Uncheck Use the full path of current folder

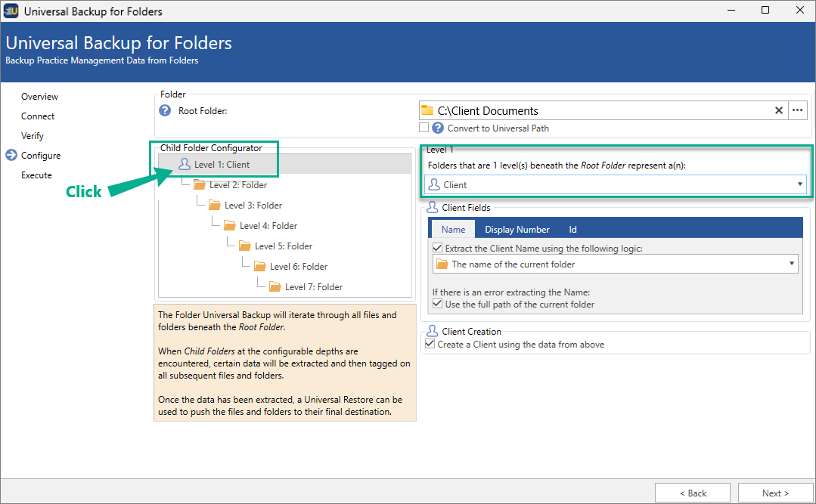tap(437, 305)
